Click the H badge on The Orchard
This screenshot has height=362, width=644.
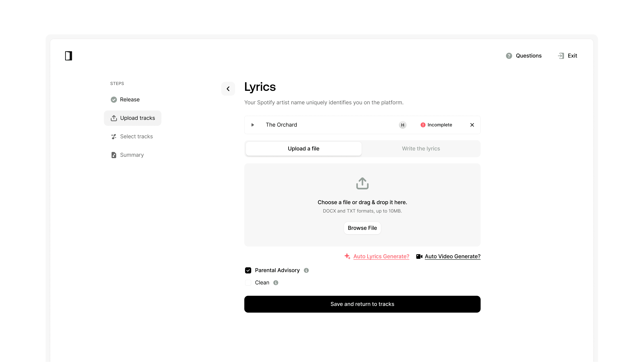pyautogui.click(x=402, y=125)
